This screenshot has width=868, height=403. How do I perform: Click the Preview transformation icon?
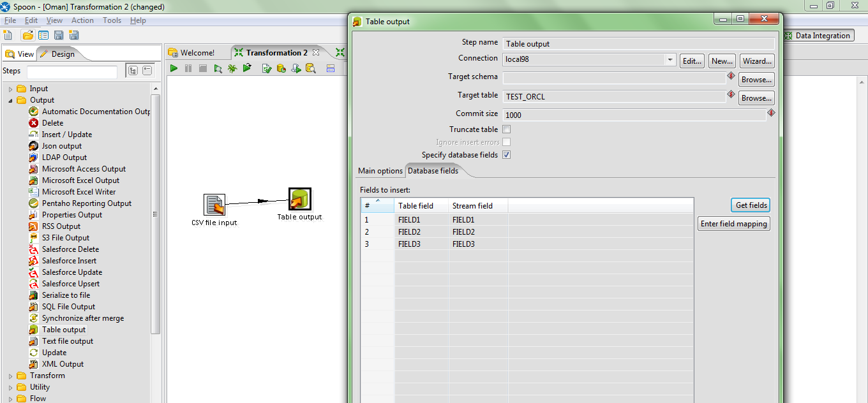[x=218, y=68]
